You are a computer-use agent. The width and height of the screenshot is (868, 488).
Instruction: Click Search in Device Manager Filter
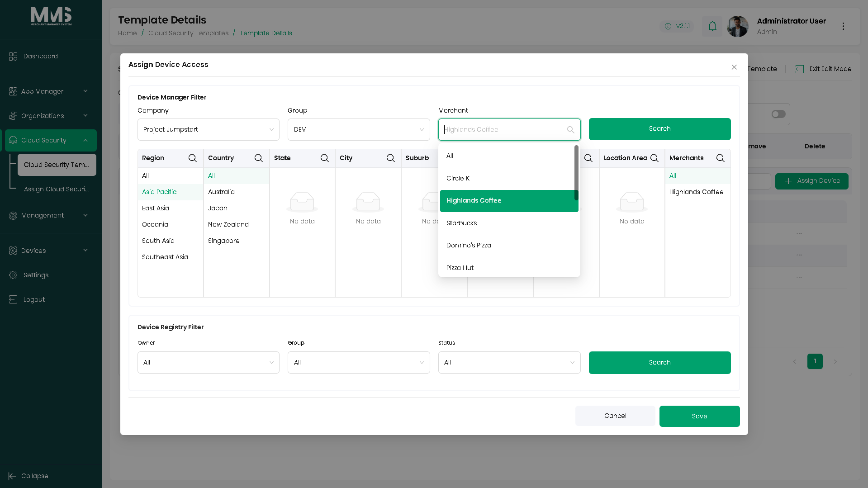click(659, 129)
